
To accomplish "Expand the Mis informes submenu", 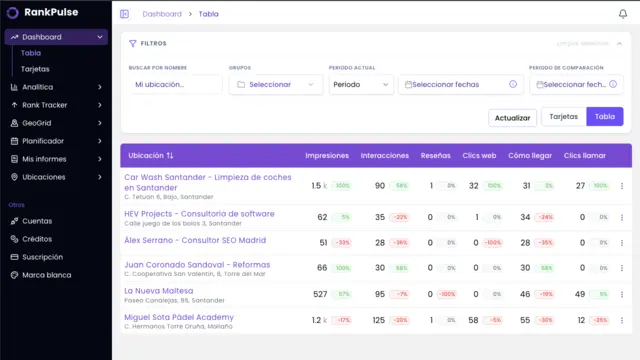I will coord(100,159).
